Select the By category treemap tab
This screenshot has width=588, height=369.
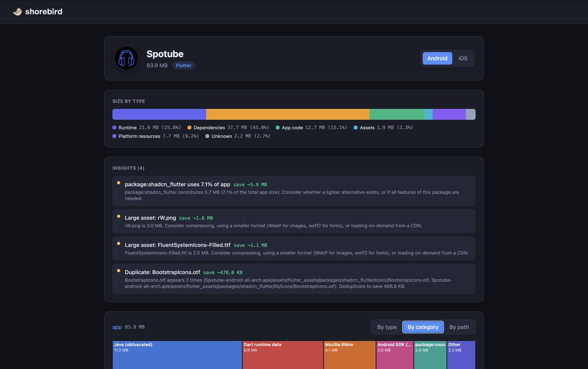(x=423, y=327)
